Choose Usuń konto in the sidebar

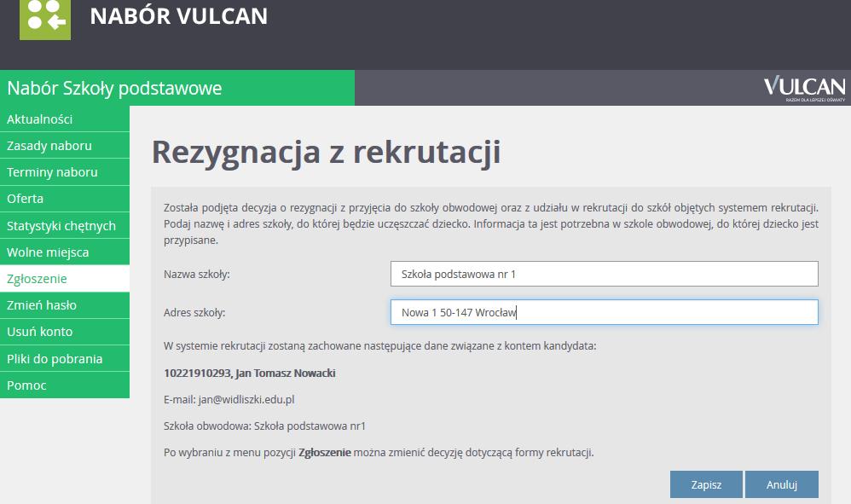65,332
